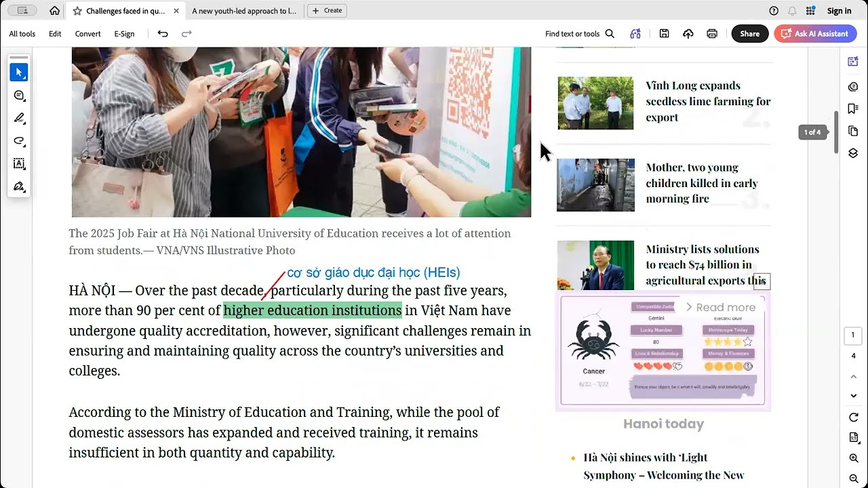
Task: Click the Read more link
Action: click(719, 307)
